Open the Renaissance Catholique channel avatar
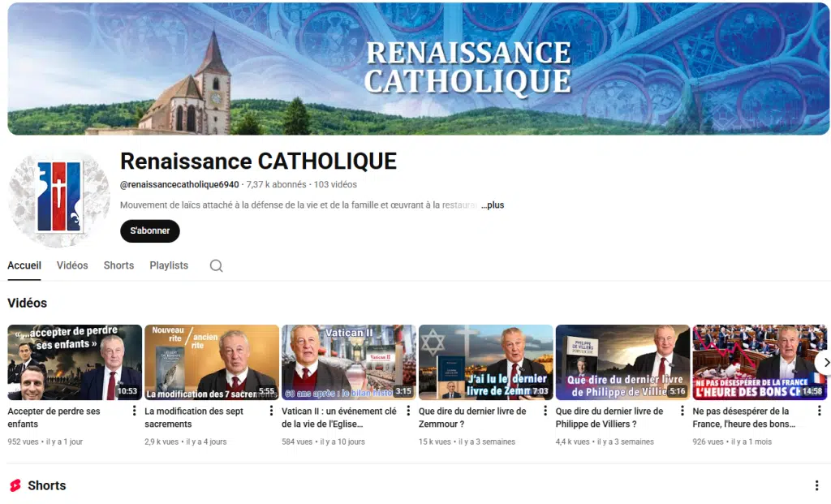 tap(59, 198)
